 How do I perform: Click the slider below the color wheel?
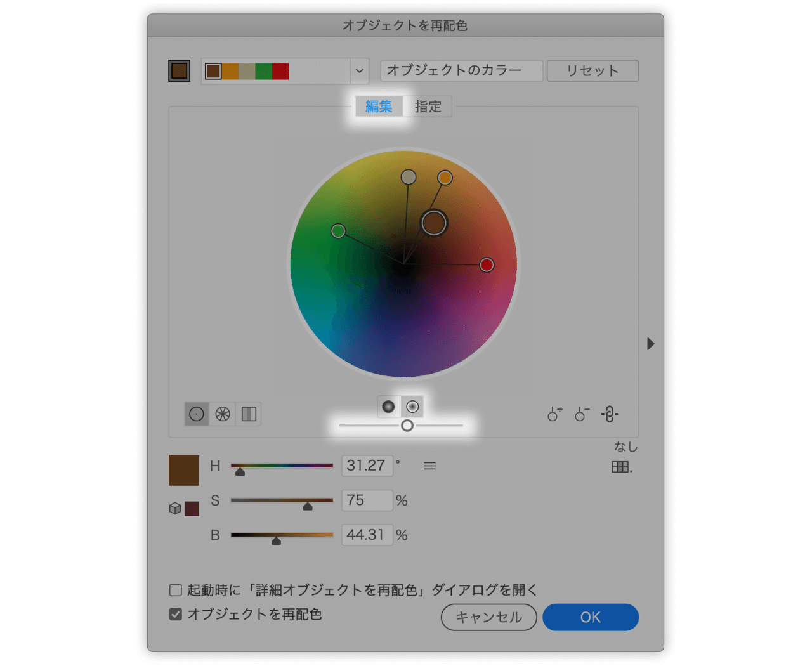(401, 426)
